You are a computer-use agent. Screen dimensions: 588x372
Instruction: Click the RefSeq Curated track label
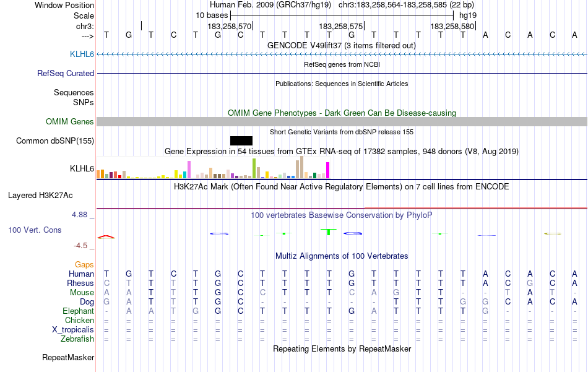point(66,73)
